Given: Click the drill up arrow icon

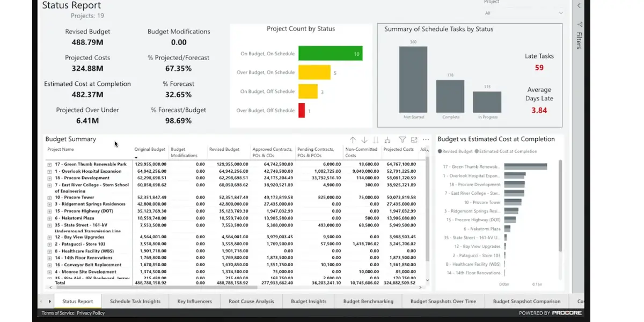Looking at the screenshot, I should pyautogui.click(x=353, y=140).
